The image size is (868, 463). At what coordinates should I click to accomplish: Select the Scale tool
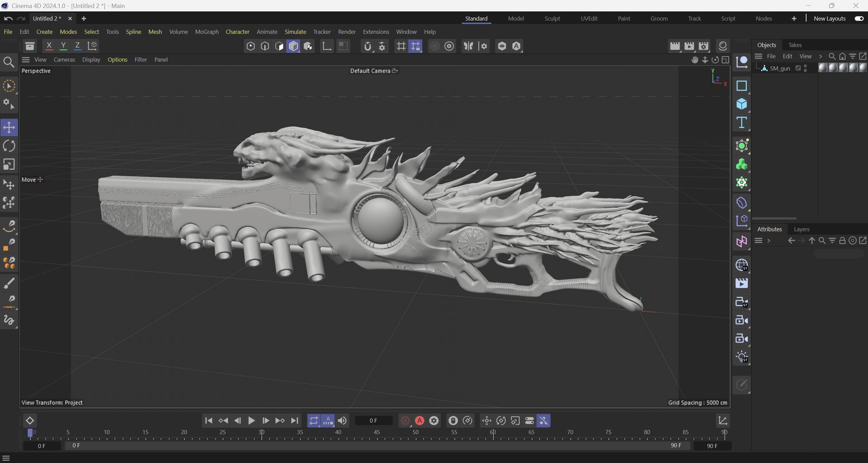9,165
